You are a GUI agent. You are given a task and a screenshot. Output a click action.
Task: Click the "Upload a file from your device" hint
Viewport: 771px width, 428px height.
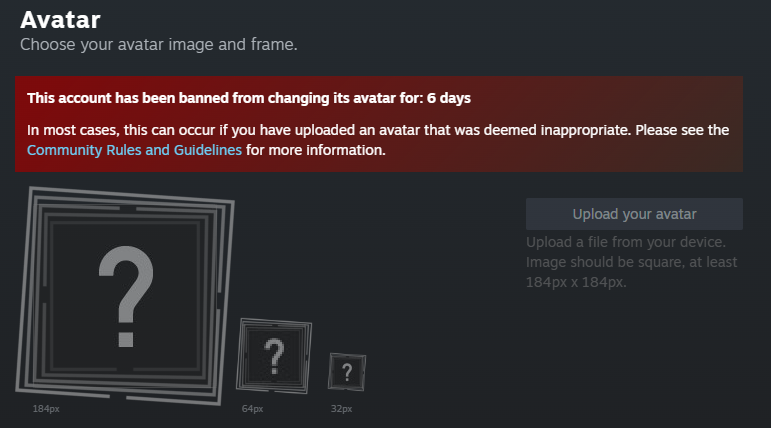click(x=632, y=242)
